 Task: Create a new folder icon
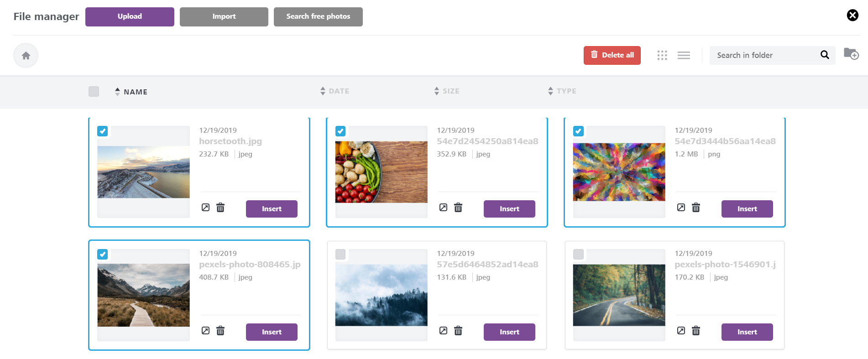[x=851, y=54]
